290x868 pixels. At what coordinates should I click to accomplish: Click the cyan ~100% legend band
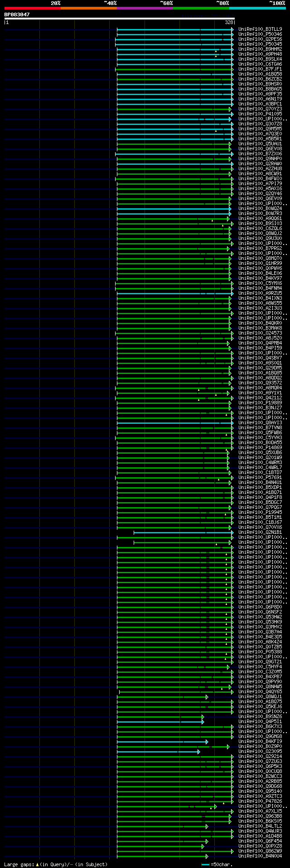click(257, 8)
